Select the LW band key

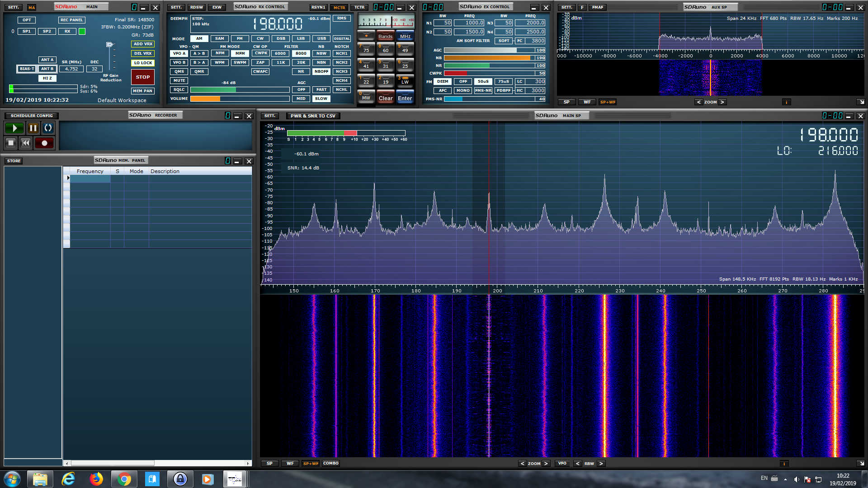tap(405, 81)
